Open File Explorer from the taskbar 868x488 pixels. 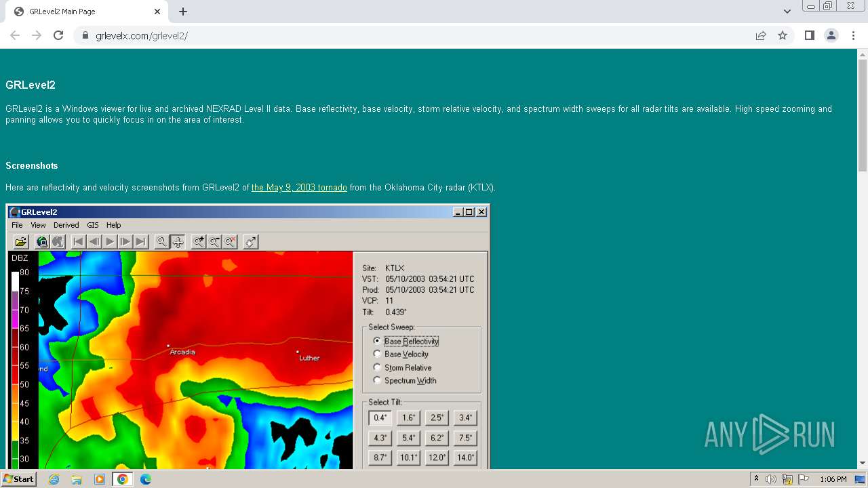coord(77,479)
